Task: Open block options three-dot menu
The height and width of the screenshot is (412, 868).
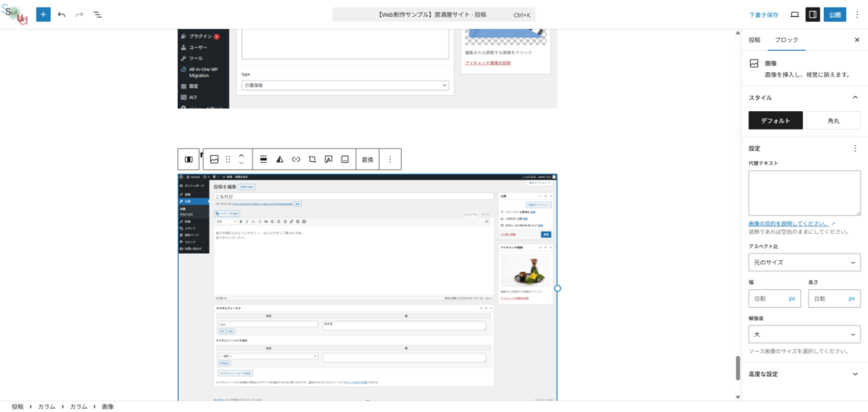Action: pyautogui.click(x=390, y=159)
